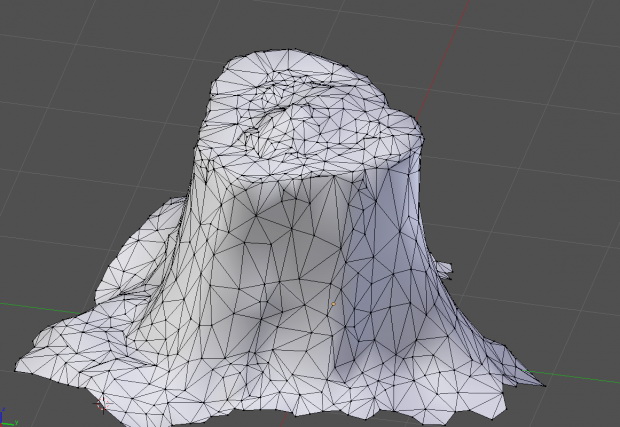Click the orange object origin dot
Image resolution: width=620 pixels, height=427 pixels.
coord(333,304)
